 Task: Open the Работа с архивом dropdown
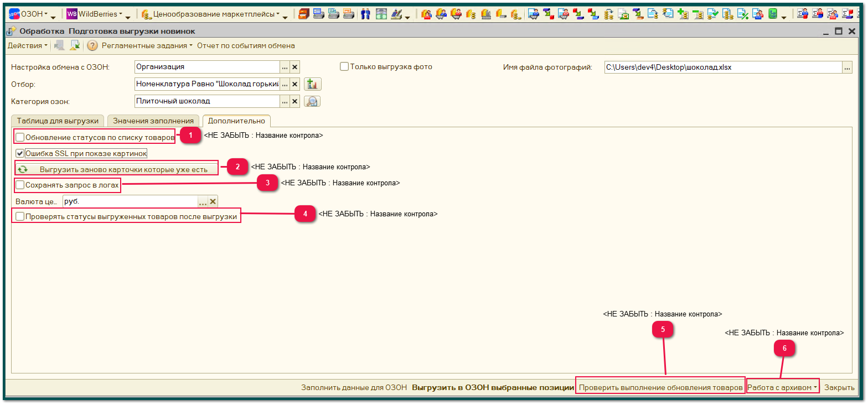pyautogui.click(x=782, y=387)
